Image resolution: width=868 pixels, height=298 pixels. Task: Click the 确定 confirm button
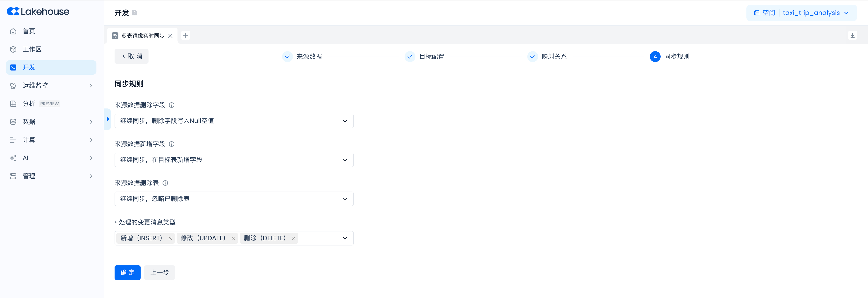tap(127, 273)
